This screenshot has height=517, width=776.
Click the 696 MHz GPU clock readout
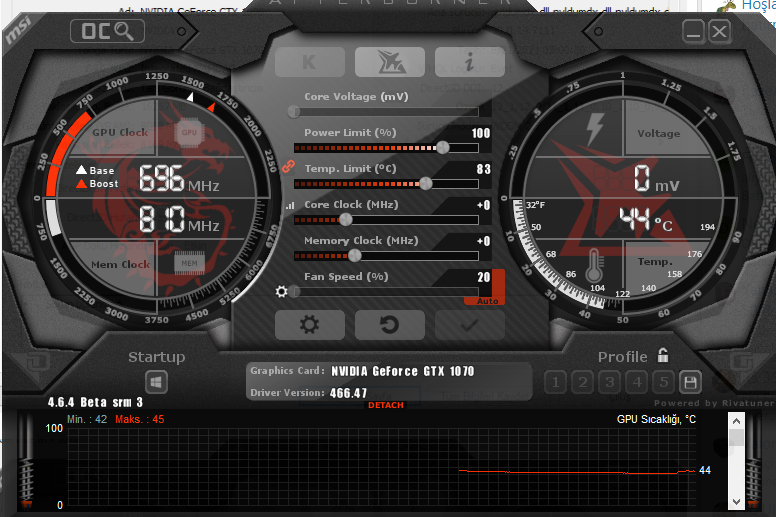[179, 179]
